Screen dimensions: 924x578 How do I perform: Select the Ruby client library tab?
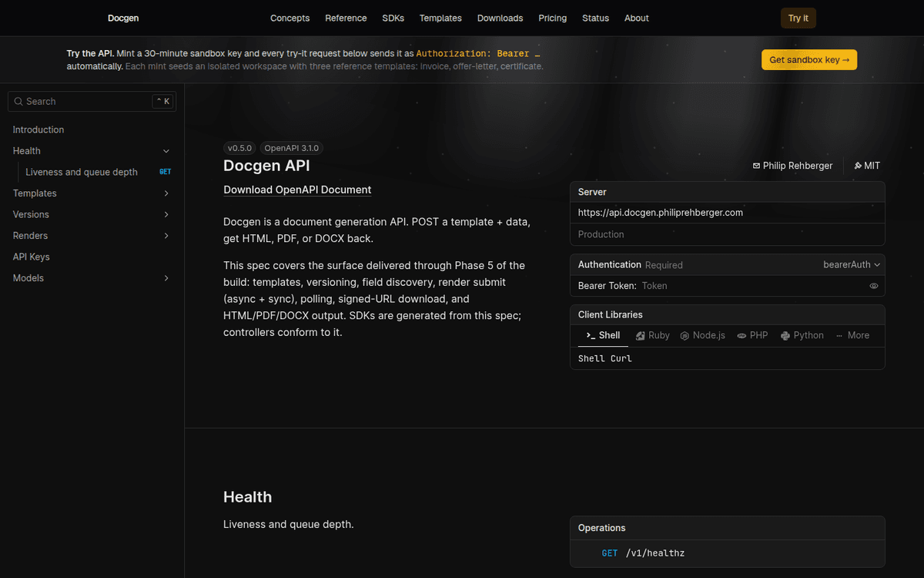[x=652, y=335]
